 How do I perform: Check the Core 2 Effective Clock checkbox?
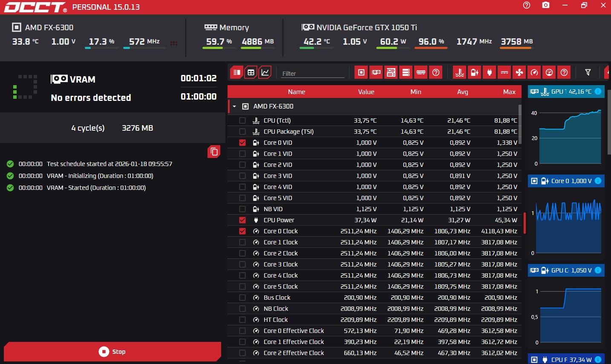click(242, 353)
